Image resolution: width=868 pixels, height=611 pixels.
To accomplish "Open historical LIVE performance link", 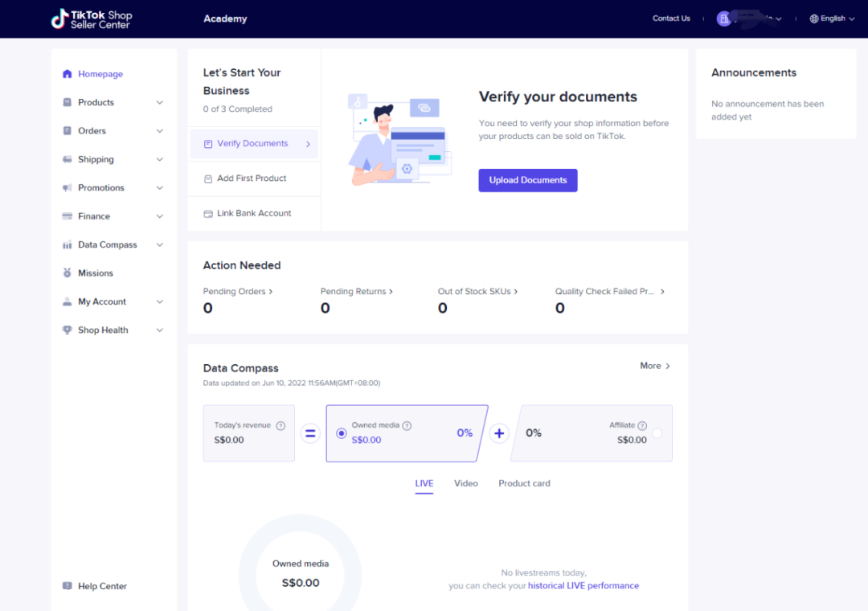I will pyautogui.click(x=583, y=585).
